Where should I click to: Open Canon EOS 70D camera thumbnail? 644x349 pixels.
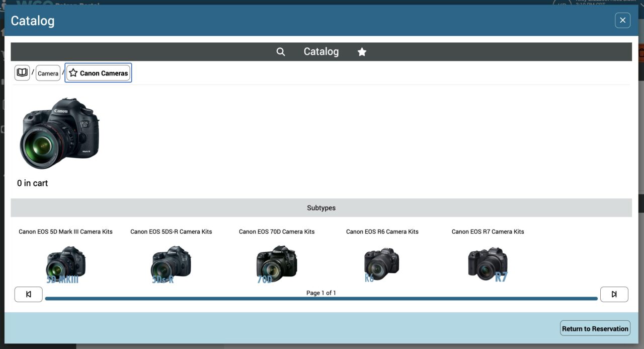tap(276, 264)
